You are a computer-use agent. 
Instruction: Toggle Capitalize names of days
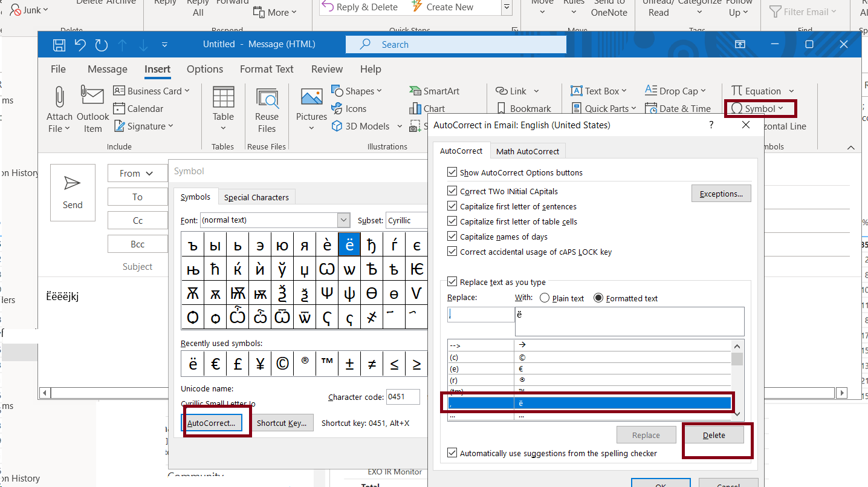click(x=452, y=237)
